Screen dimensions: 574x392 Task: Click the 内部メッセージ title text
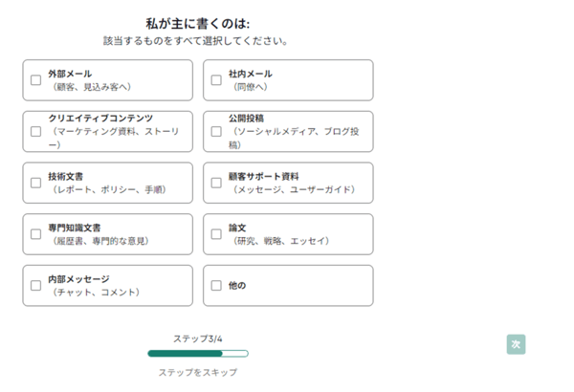tap(78, 279)
